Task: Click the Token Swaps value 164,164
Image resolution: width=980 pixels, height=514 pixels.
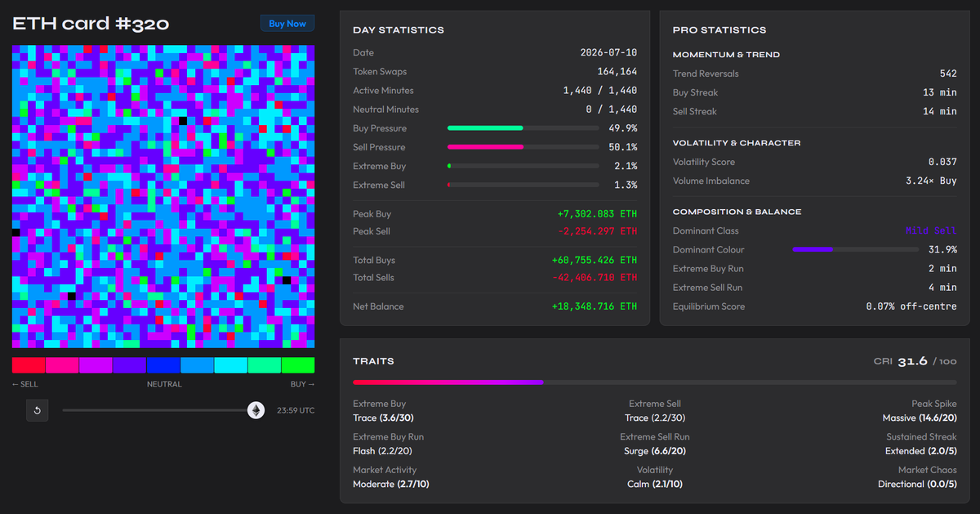Action: 617,72
